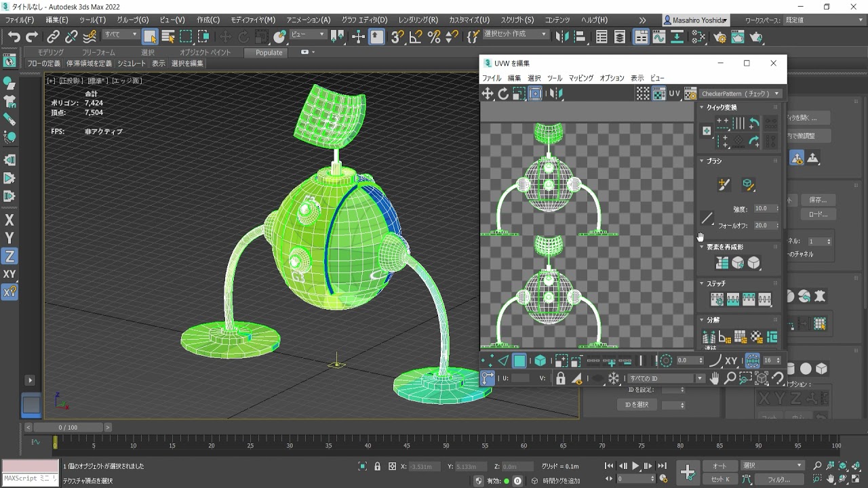Toggle checker map display in UV editor
The width and height of the screenshot is (868, 488).
pos(658,94)
